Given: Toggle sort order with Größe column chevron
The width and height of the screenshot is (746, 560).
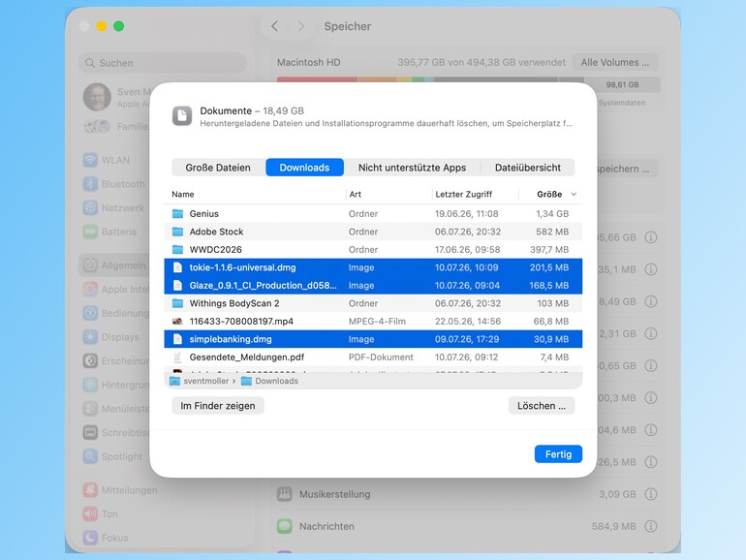Looking at the screenshot, I should pos(574,194).
